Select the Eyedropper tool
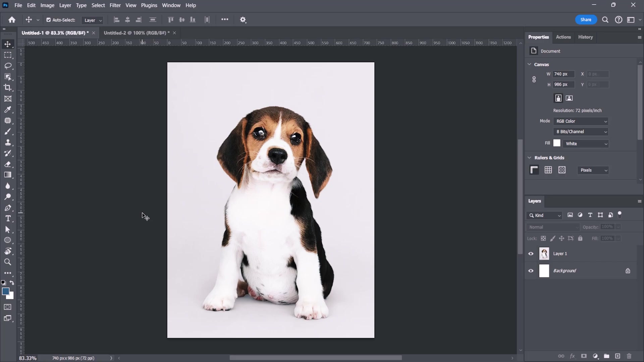This screenshot has width=644, height=362. pos(8,110)
